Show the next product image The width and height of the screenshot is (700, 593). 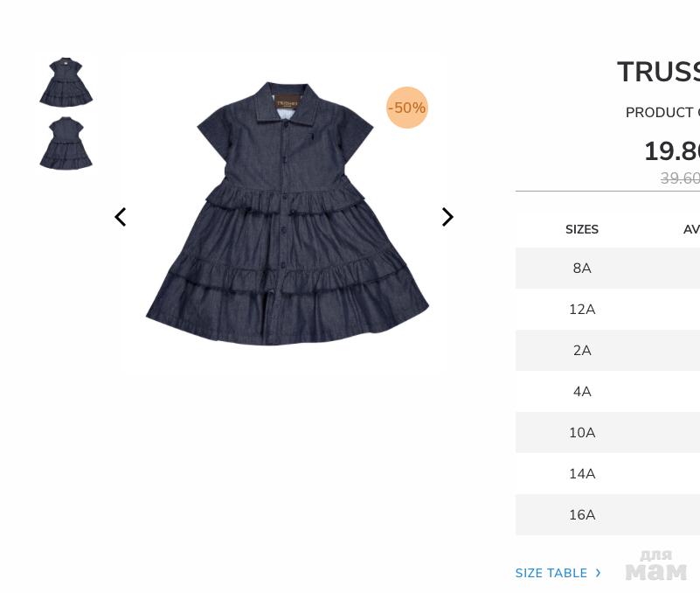coord(447,217)
